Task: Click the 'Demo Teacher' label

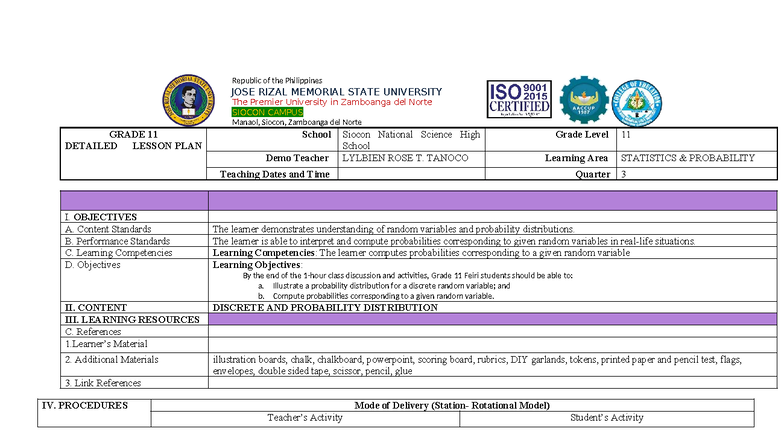Action: 297,158
